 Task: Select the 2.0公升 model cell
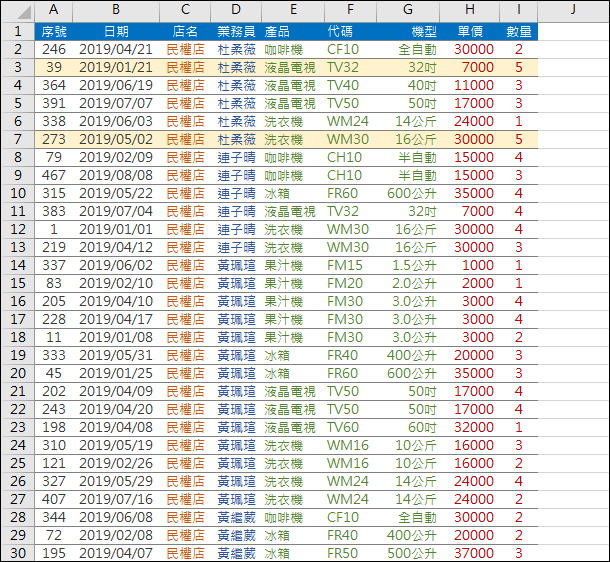coord(408,283)
